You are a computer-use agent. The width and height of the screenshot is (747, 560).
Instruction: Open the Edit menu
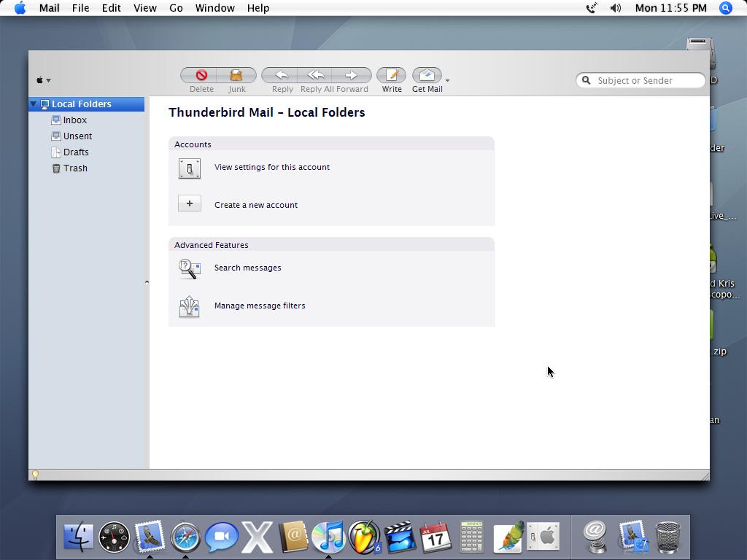point(111,8)
